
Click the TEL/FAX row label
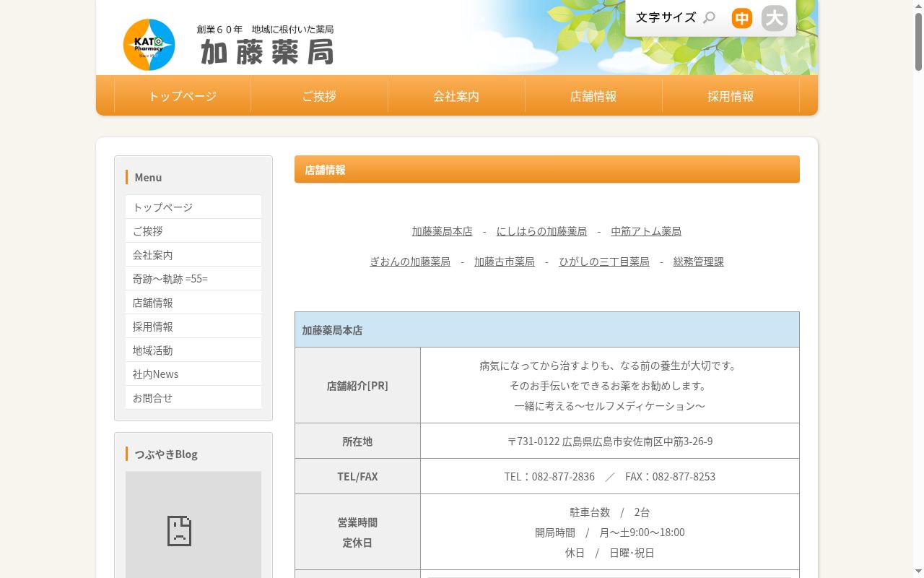click(358, 477)
